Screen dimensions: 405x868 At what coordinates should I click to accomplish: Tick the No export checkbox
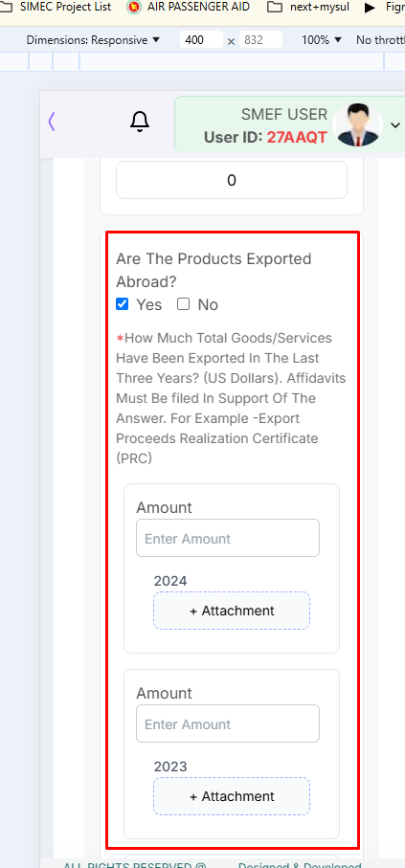click(x=184, y=304)
